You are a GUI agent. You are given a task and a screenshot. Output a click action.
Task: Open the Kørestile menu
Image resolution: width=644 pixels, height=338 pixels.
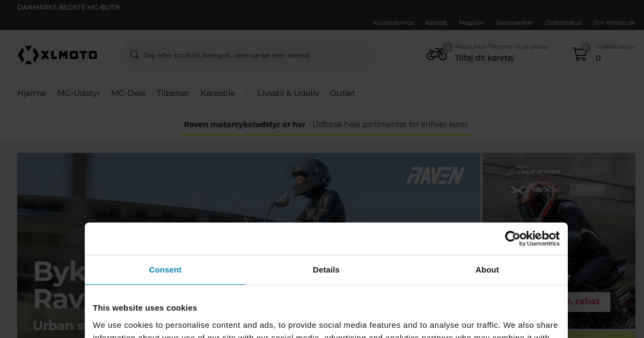(218, 93)
